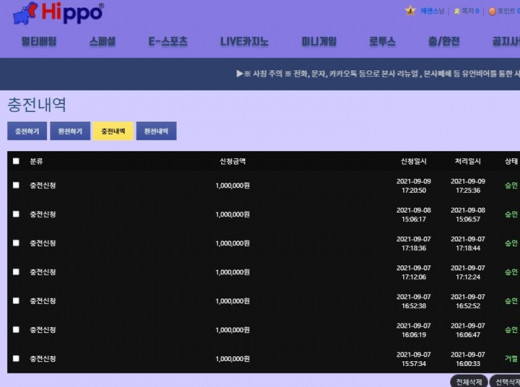Click the Hippo logo
This screenshot has width=520, height=387.
pyautogui.click(x=58, y=13)
